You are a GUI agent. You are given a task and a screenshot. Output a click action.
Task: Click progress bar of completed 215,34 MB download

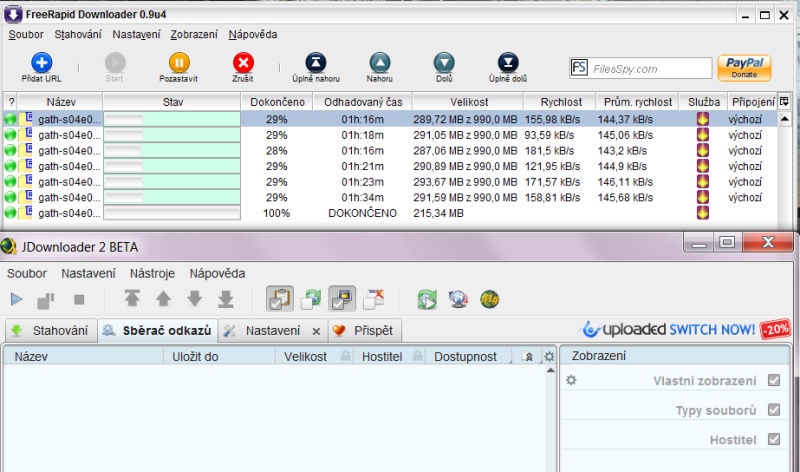pos(172,213)
